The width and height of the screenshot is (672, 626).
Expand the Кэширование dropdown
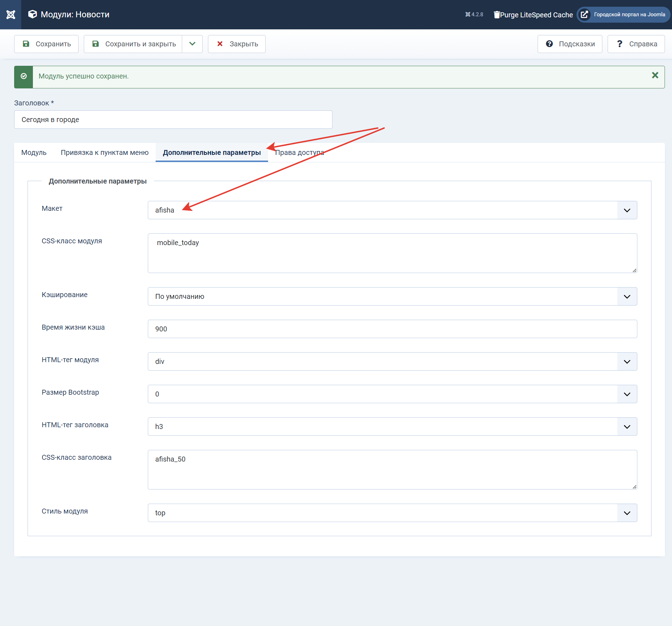tap(392, 296)
